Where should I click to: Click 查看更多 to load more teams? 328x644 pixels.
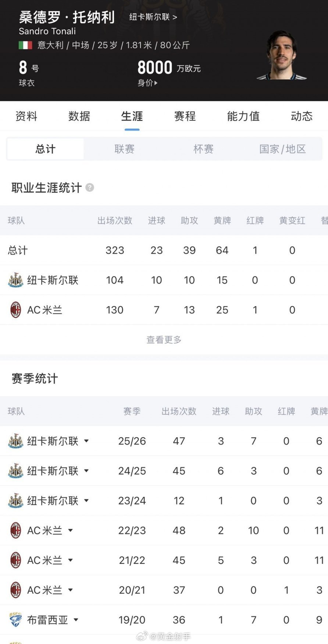tap(164, 340)
